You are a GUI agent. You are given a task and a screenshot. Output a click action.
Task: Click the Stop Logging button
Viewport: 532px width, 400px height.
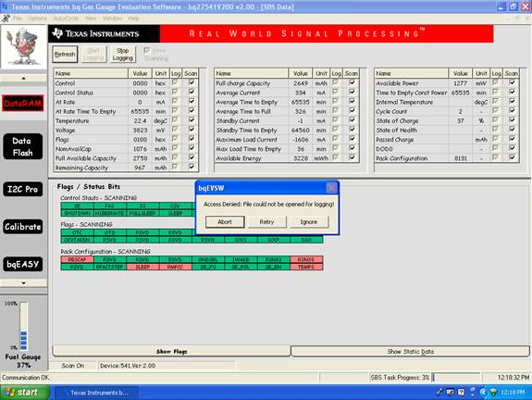click(122, 55)
